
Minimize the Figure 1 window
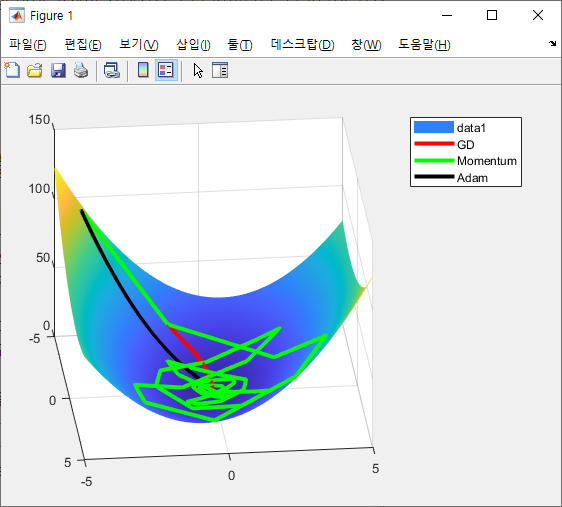[447, 15]
